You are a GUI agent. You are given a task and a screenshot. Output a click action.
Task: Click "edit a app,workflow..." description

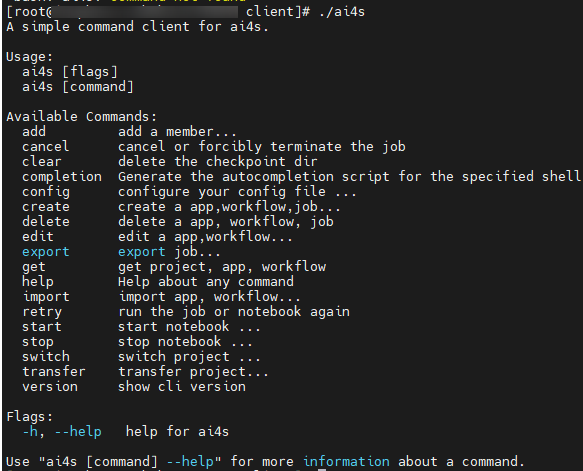205,237
